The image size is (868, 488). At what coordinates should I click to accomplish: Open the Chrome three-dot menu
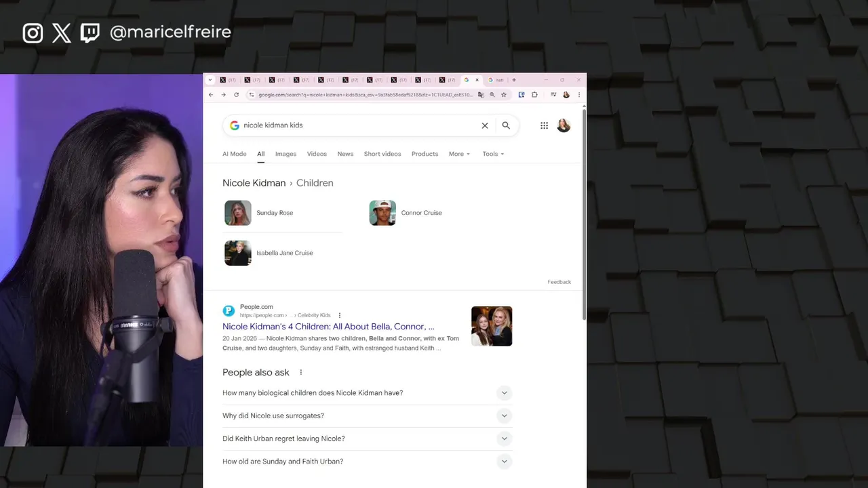tap(578, 95)
